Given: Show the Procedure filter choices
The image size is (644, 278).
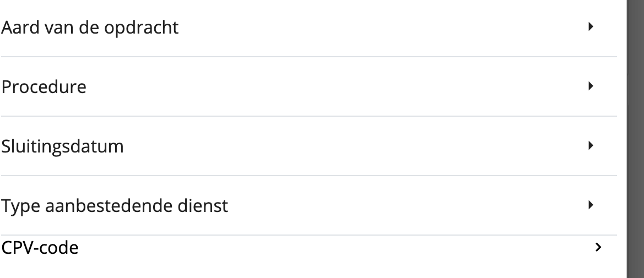Looking at the screenshot, I should click(297, 87).
